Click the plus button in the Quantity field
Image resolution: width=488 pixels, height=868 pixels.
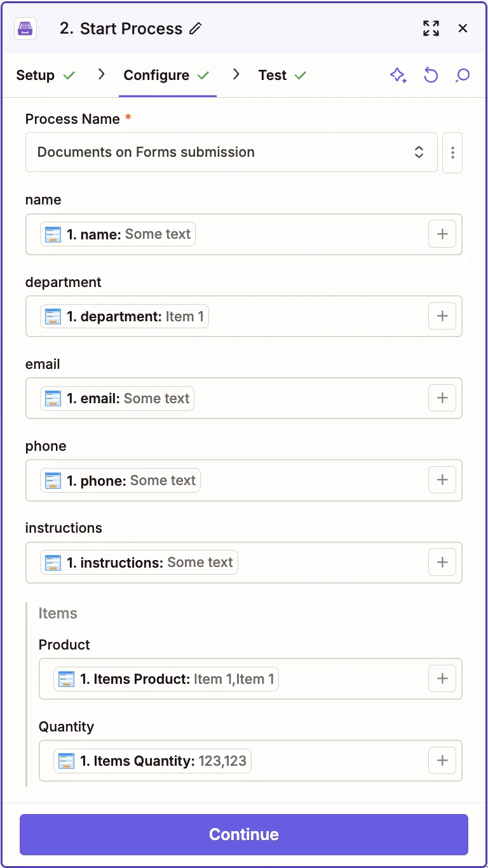(443, 761)
